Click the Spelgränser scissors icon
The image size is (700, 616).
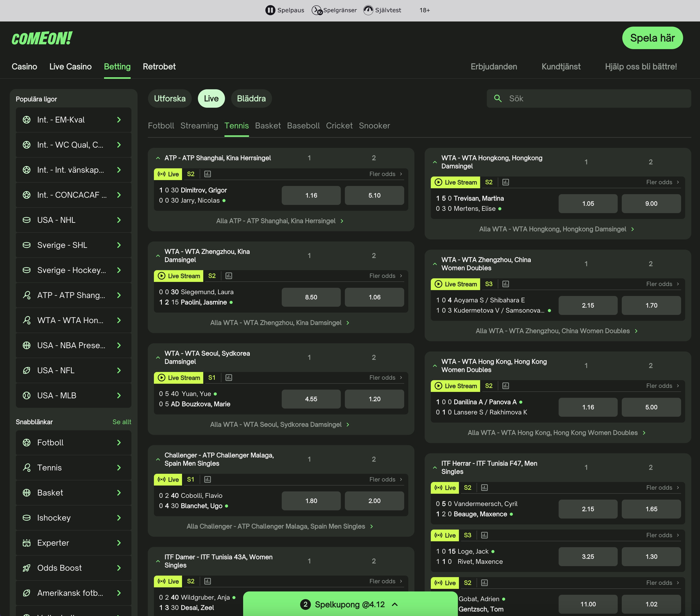317,10
